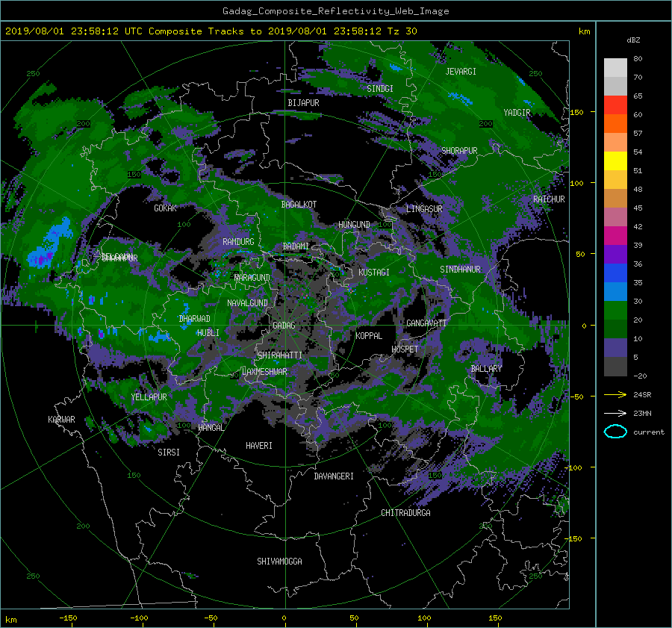Click the LINGASUR city label
This screenshot has height=628, width=672.
tap(424, 209)
